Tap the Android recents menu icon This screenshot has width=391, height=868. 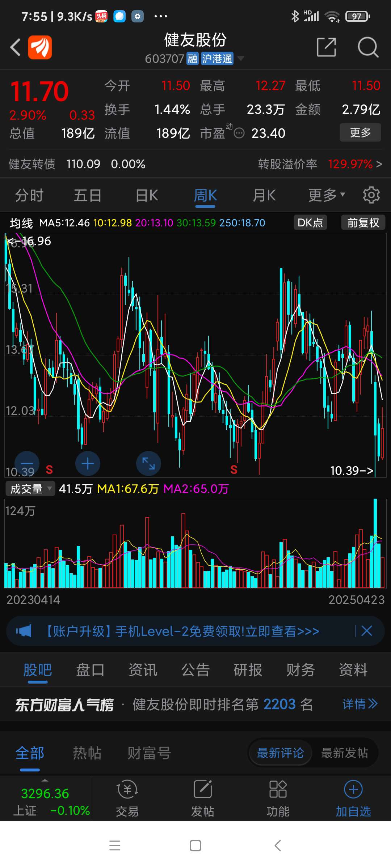pos(115,846)
